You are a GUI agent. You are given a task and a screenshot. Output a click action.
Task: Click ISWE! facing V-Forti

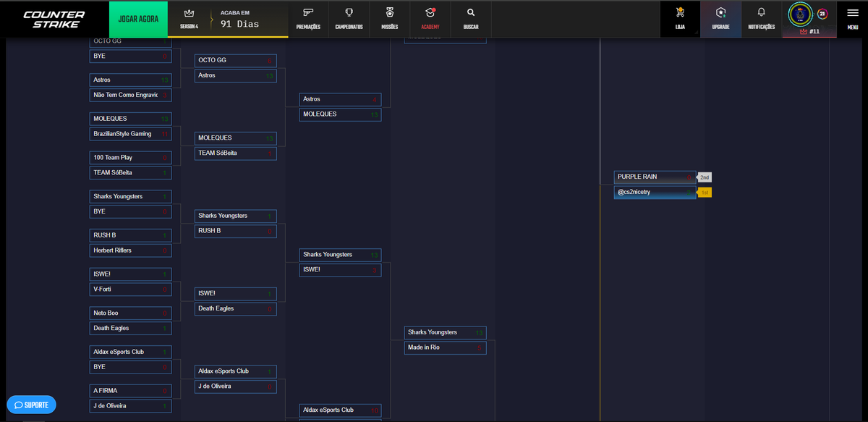click(x=130, y=274)
